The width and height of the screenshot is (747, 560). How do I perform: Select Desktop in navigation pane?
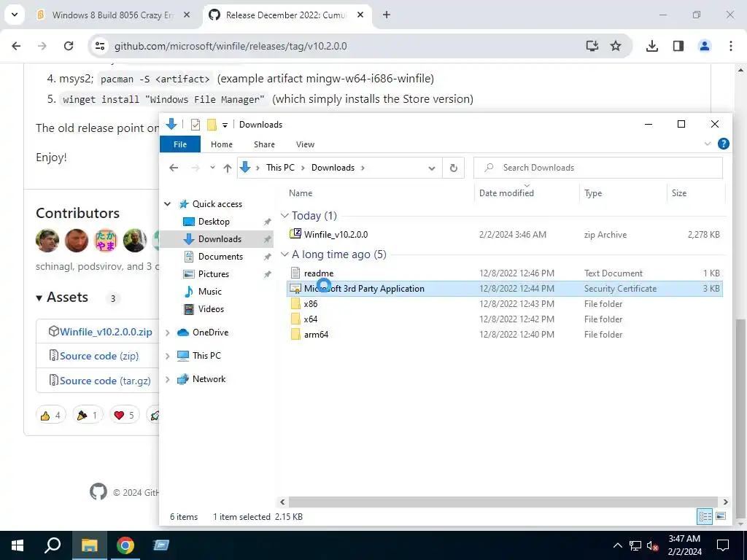214,222
